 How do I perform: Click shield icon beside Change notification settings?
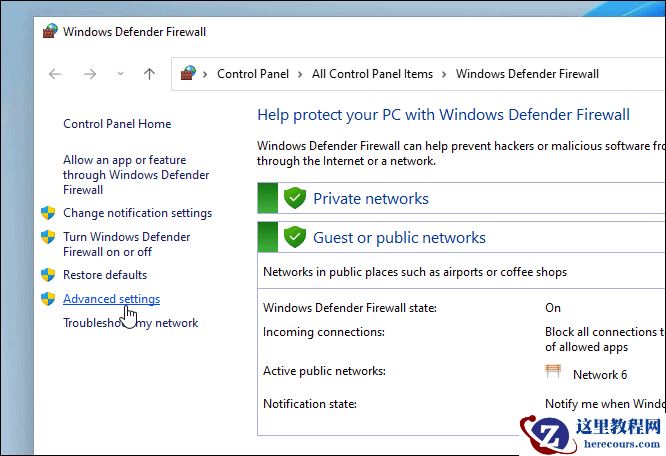click(48, 213)
